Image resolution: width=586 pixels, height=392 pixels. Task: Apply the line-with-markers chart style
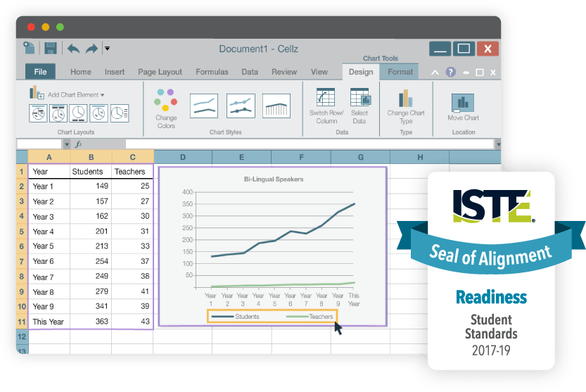pos(241,106)
